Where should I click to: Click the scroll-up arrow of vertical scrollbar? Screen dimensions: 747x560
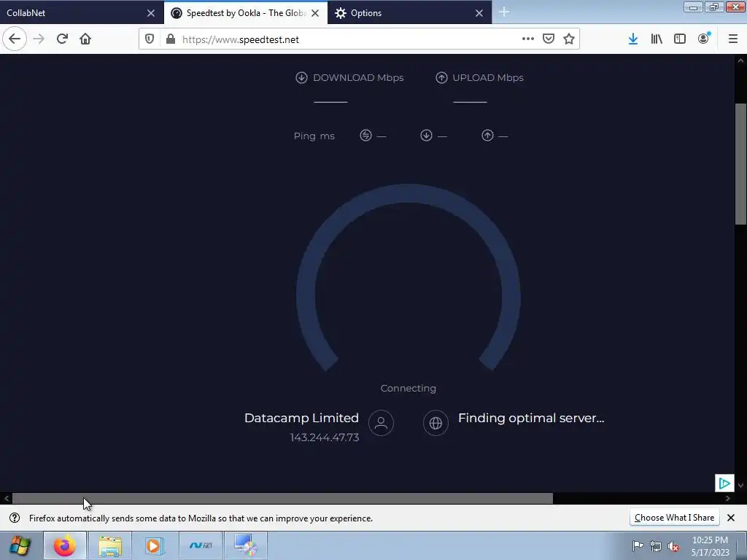tap(741, 61)
